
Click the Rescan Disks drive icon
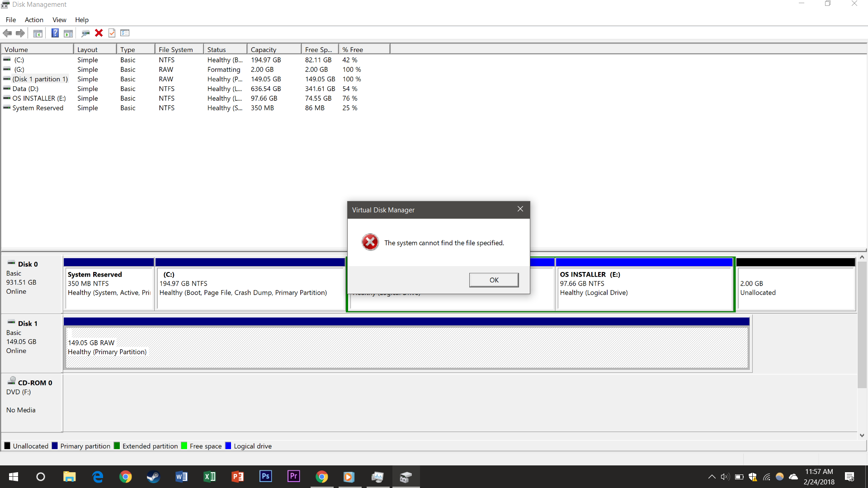pyautogui.click(x=85, y=33)
